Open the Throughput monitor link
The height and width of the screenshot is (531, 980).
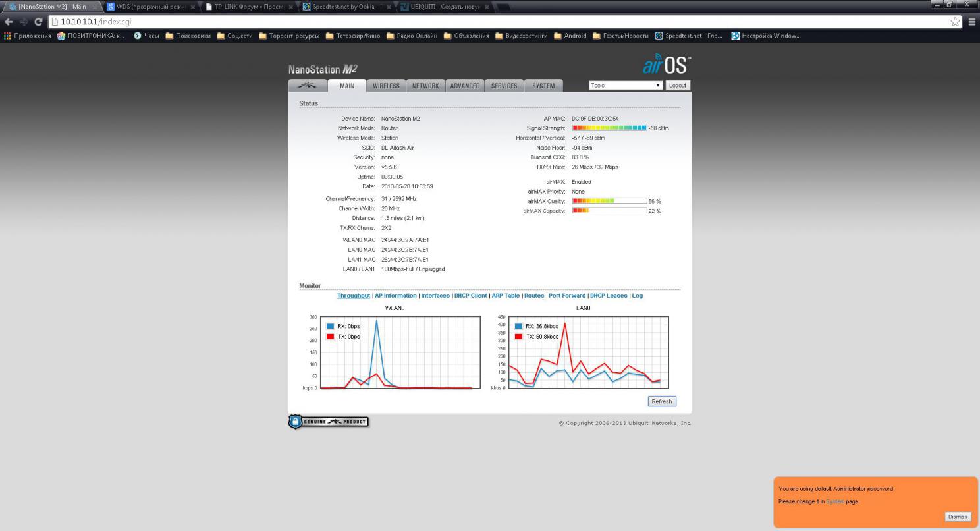354,296
